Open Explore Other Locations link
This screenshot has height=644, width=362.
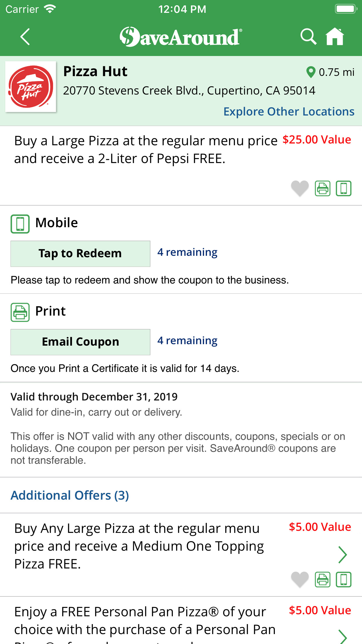289,112
